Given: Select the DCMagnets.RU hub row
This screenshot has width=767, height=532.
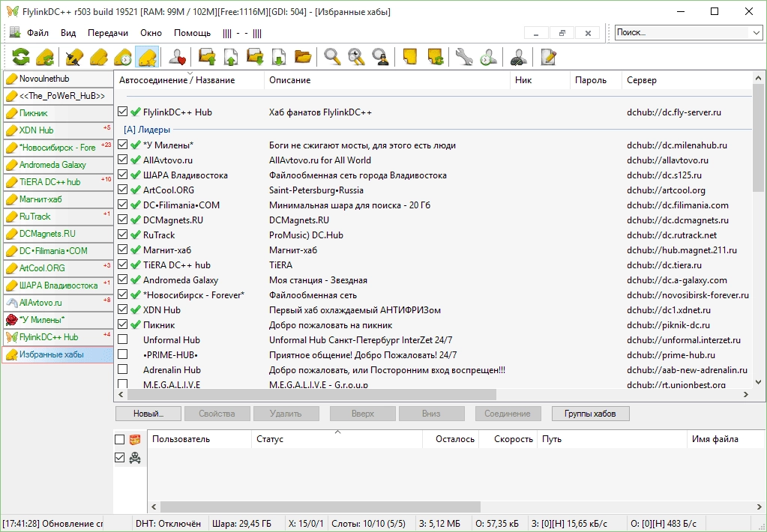Looking at the screenshot, I should [x=434, y=220].
